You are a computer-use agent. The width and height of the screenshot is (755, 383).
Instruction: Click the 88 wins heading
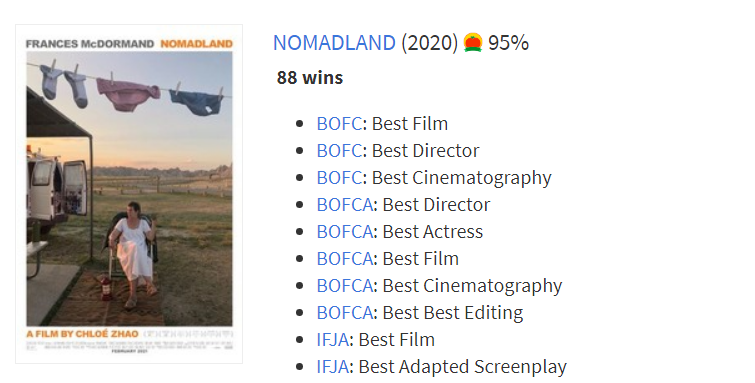click(x=310, y=78)
